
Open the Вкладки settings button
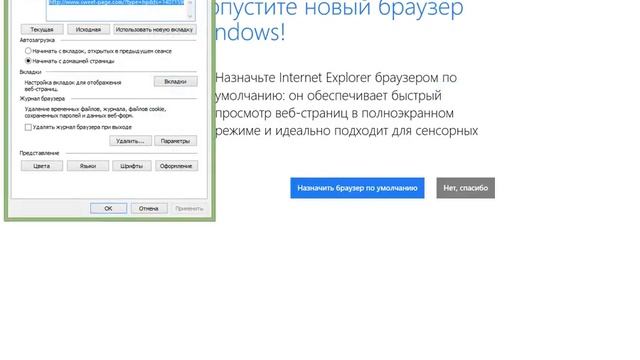pyautogui.click(x=176, y=82)
